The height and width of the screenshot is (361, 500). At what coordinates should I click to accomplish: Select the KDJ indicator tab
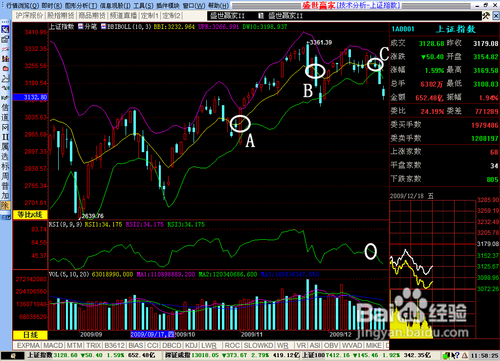[192, 346]
